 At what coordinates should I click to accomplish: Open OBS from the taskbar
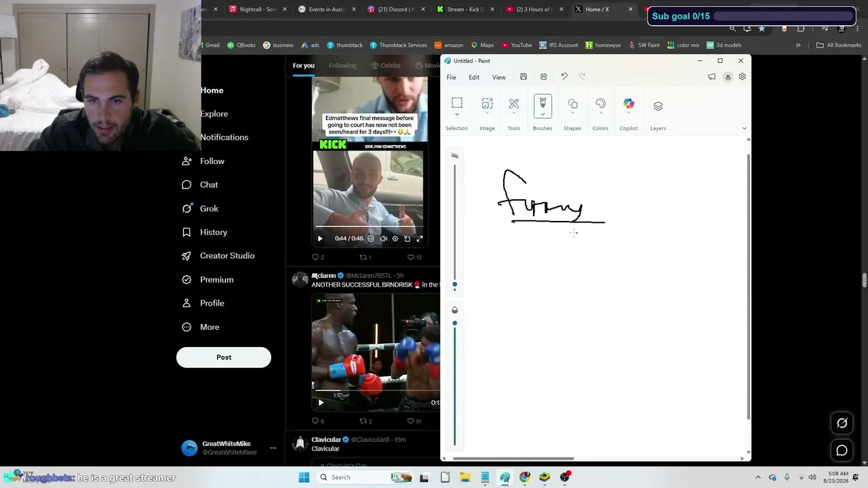(565, 477)
